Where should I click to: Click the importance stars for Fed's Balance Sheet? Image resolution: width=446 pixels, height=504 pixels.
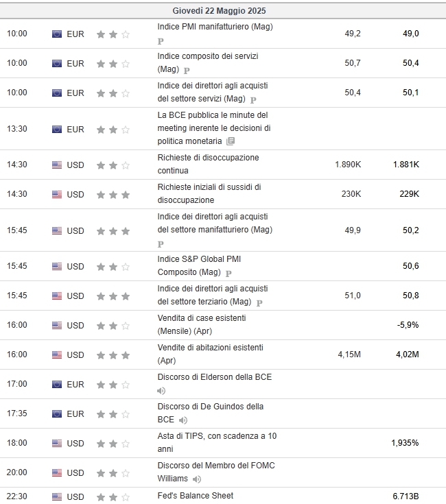click(113, 497)
